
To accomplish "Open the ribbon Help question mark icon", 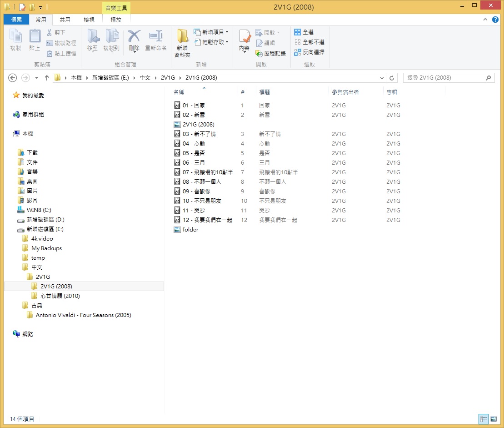I will point(495,20).
